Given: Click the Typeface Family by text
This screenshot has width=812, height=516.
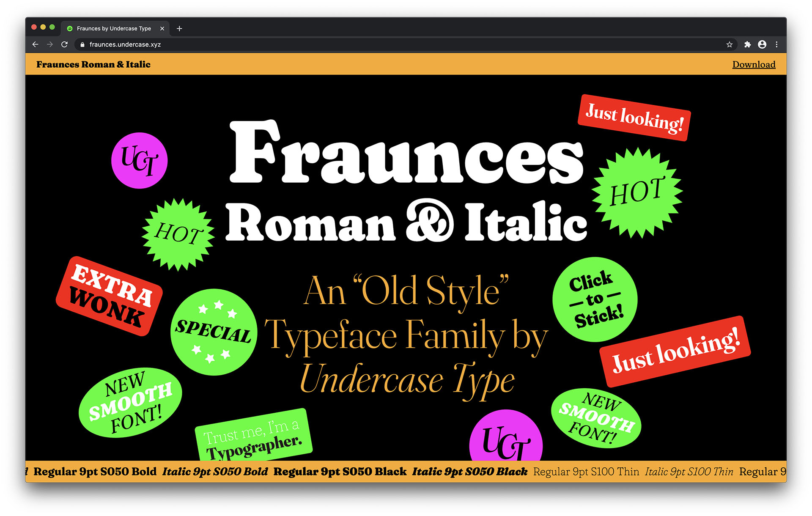Looking at the screenshot, I should pos(406,337).
